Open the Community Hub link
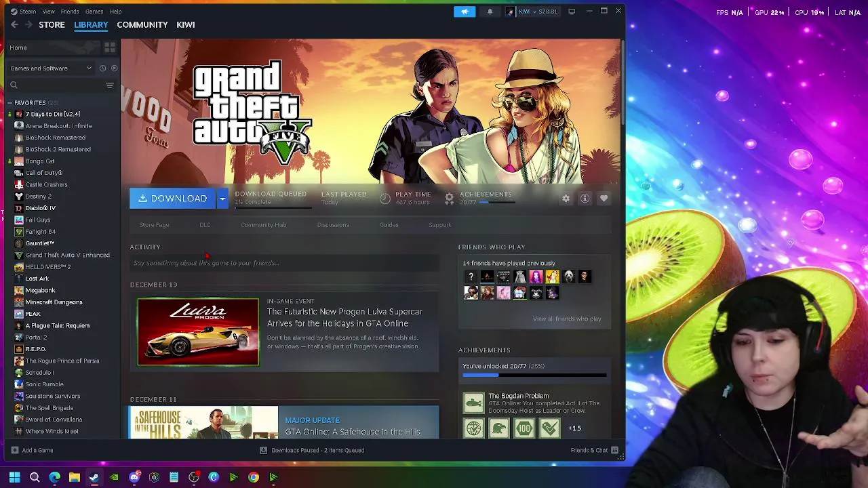 [264, 225]
